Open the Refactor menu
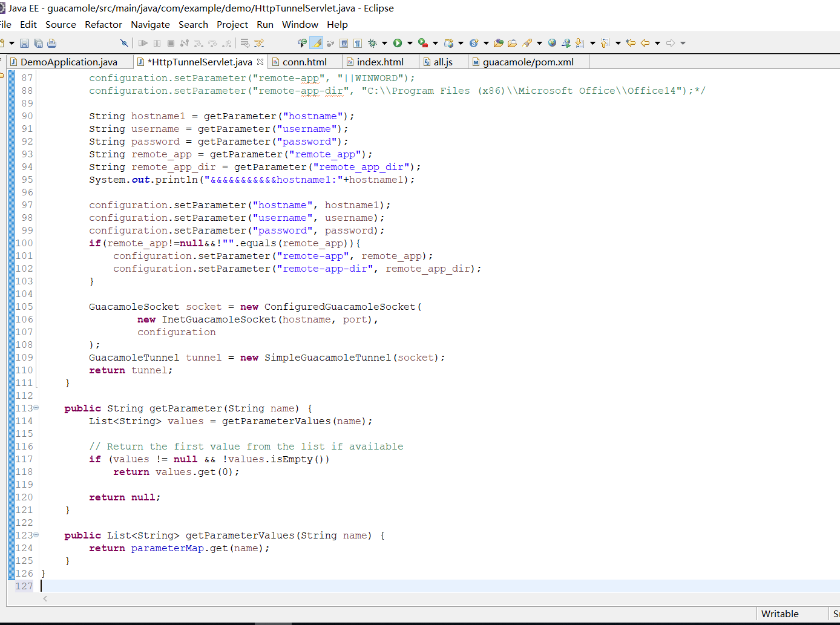840x625 pixels. coord(103,24)
